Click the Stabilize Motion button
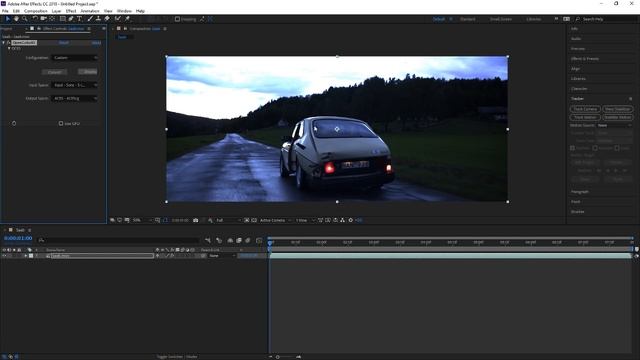The image size is (640, 360). coord(618,118)
